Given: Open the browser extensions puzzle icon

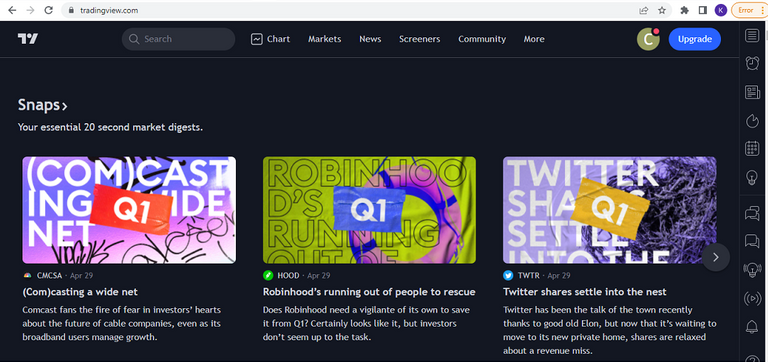Looking at the screenshot, I should pos(685,10).
